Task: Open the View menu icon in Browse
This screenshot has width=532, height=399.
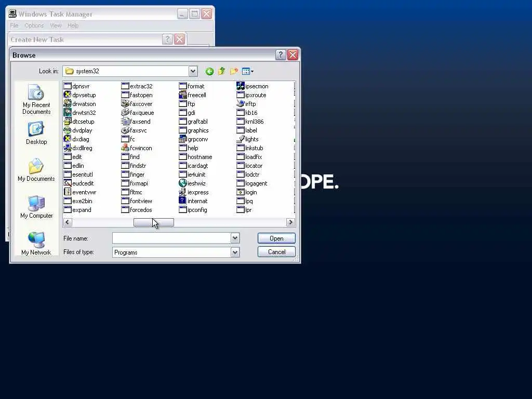Action: point(247,71)
